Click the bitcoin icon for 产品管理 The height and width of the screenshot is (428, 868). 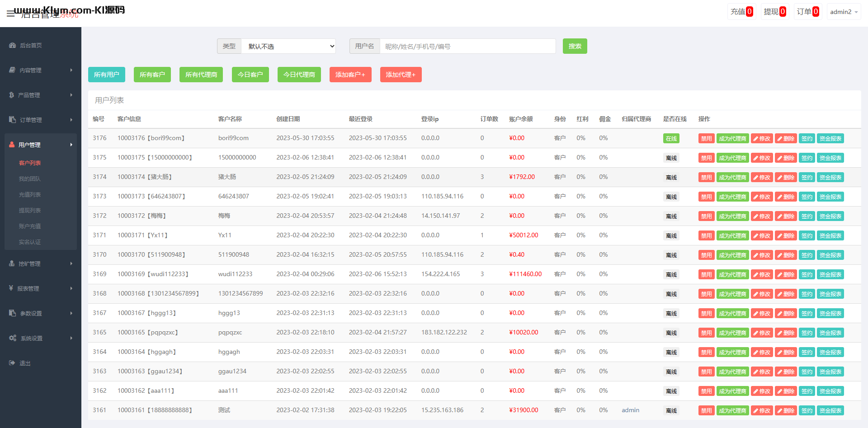pyautogui.click(x=12, y=95)
